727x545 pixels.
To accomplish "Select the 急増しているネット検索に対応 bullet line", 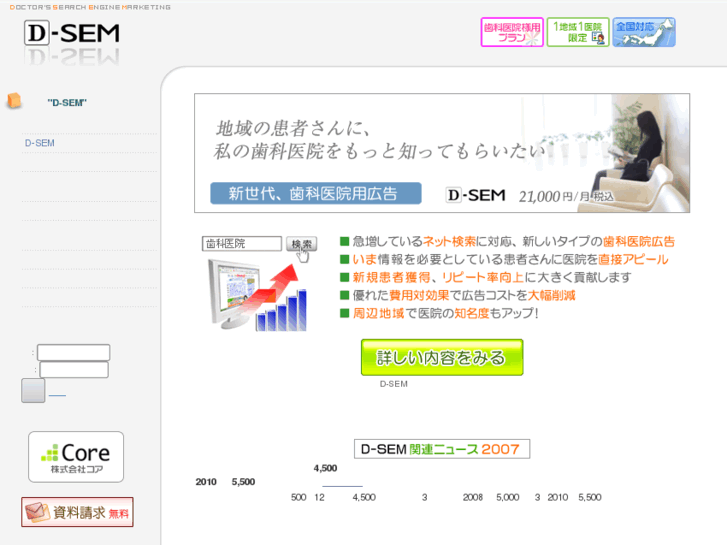I will (507, 241).
